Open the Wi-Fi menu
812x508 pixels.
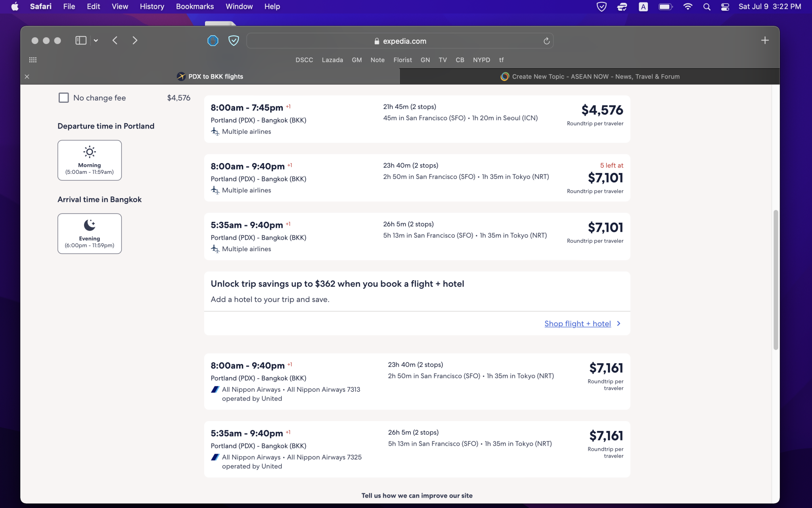(688, 6)
